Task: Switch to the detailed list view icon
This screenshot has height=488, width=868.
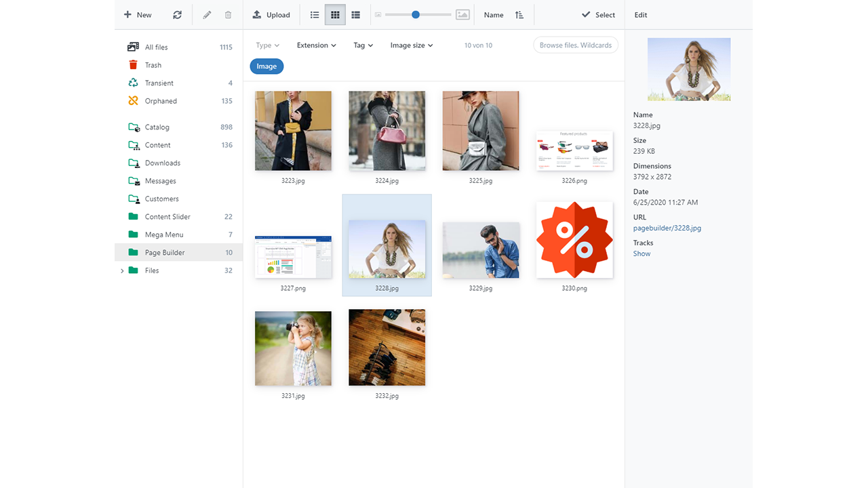Action: click(355, 15)
